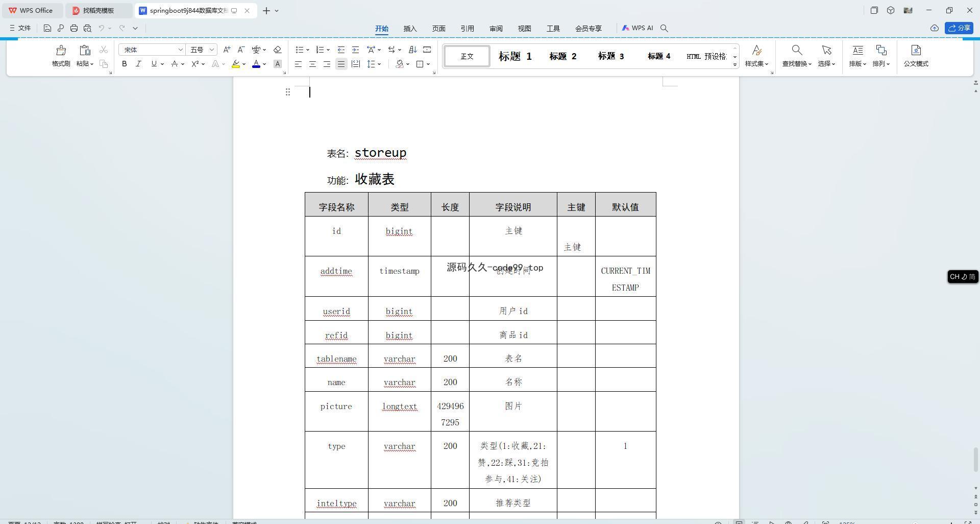Click the Distributed alignment icon

pyautogui.click(x=356, y=64)
